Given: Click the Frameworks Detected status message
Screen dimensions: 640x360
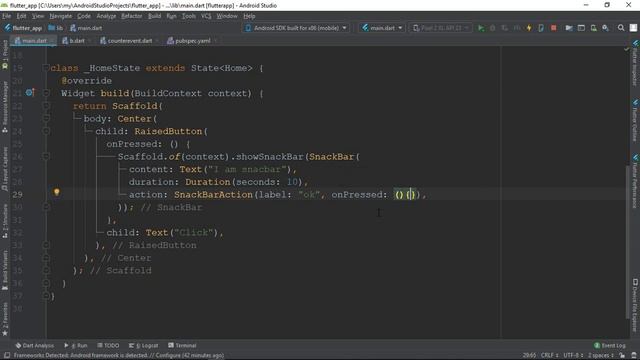Looking at the screenshot, I should point(119,355).
